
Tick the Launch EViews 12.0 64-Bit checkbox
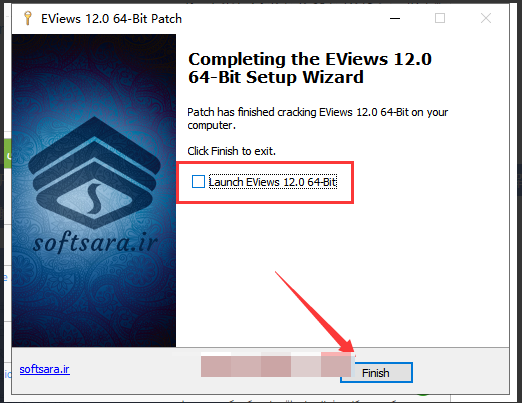198,182
